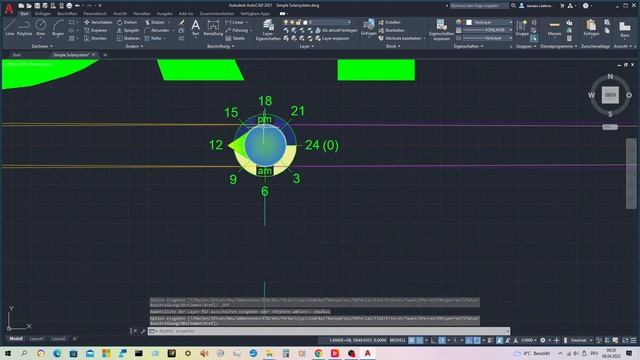The width and height of the screenshot is (640, 360).
Task: Select the Text annotation tool
Action: [x=196, y=28]
